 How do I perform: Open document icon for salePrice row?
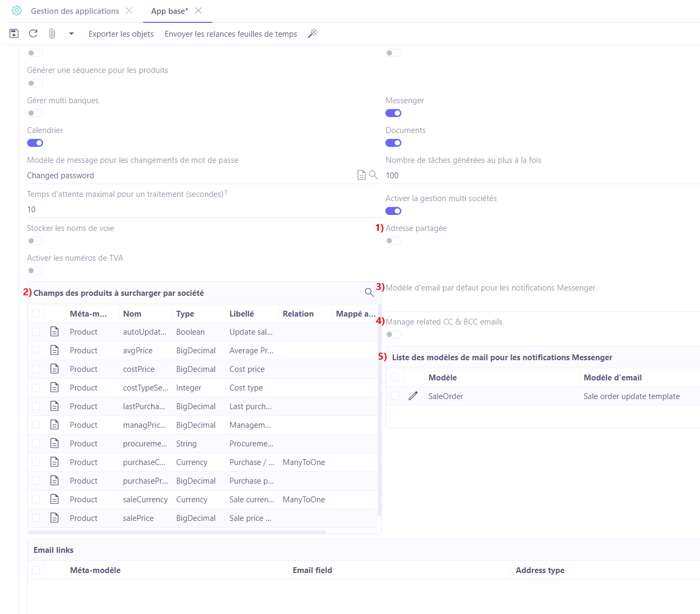54,518
